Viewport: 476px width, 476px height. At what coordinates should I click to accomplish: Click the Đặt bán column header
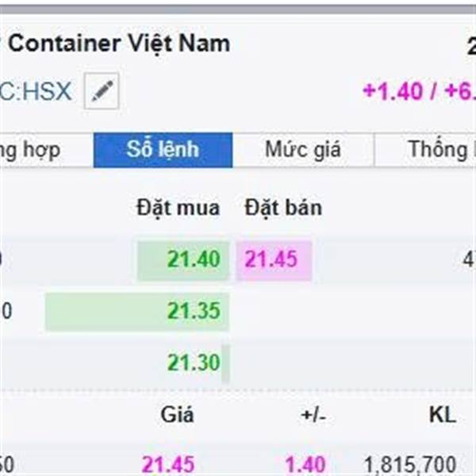point(283,208)
